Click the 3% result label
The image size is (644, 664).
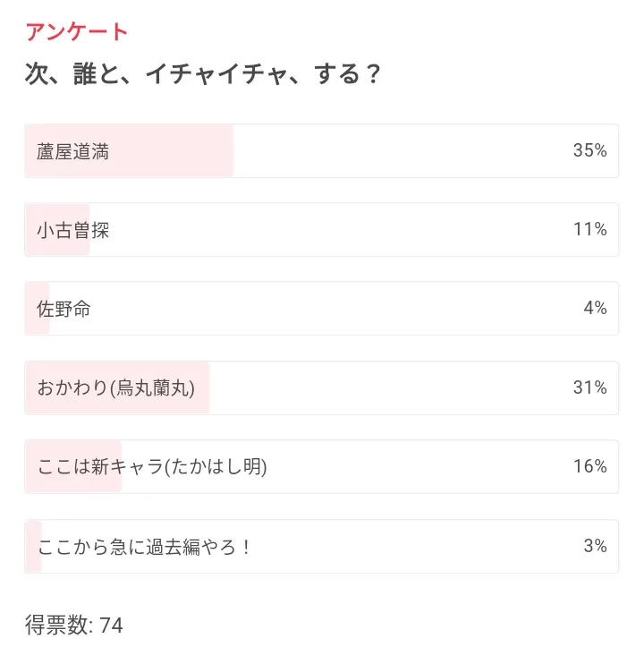click(595, 546)
